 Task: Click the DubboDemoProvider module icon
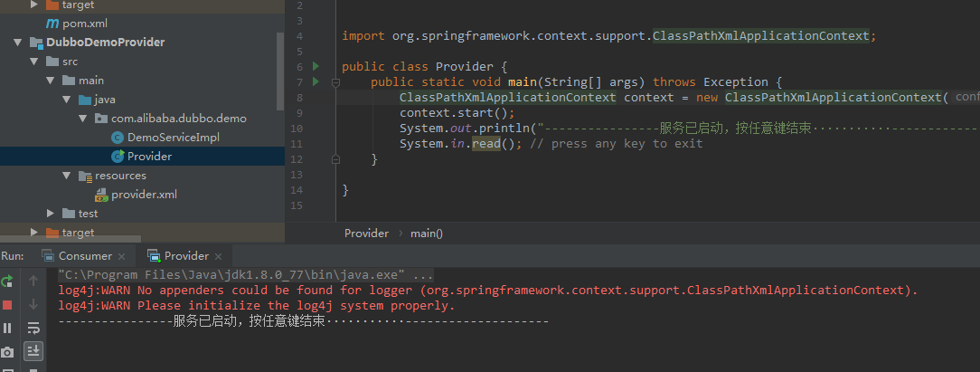click(x=36, y=43)
